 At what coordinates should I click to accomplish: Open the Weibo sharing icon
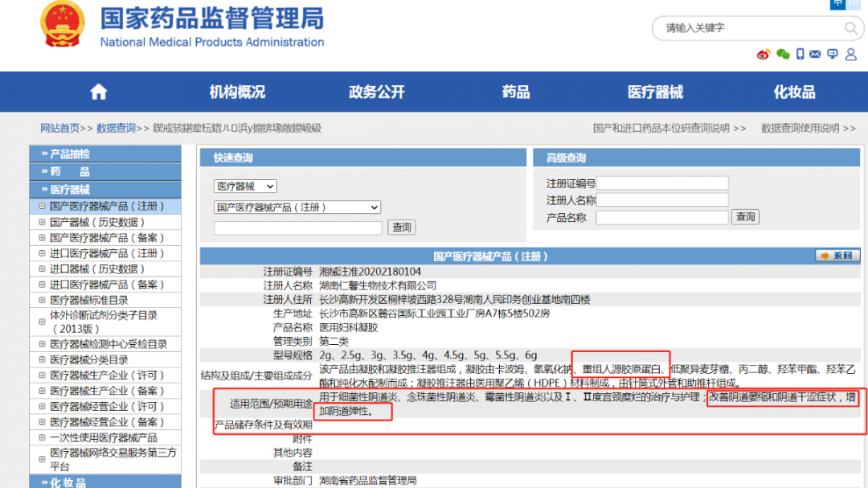764,54
